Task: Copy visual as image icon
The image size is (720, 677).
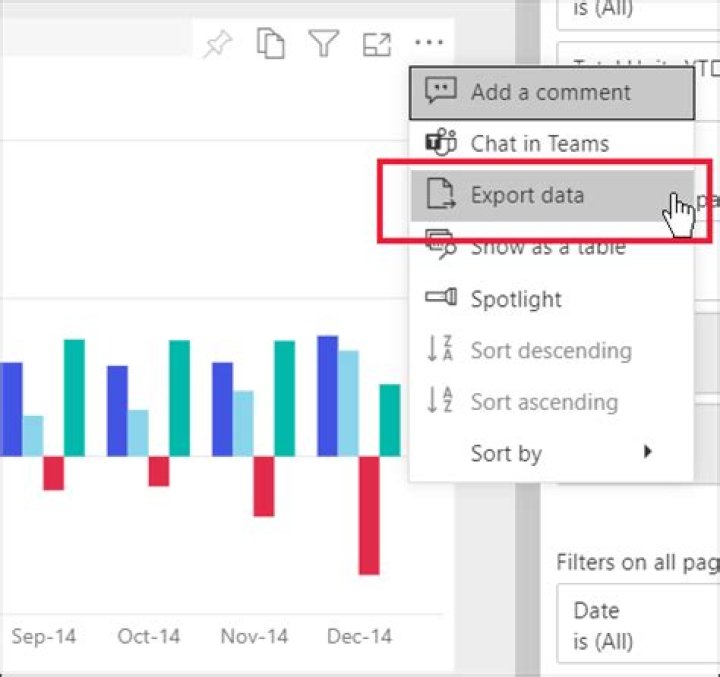Action: [270, 44]
